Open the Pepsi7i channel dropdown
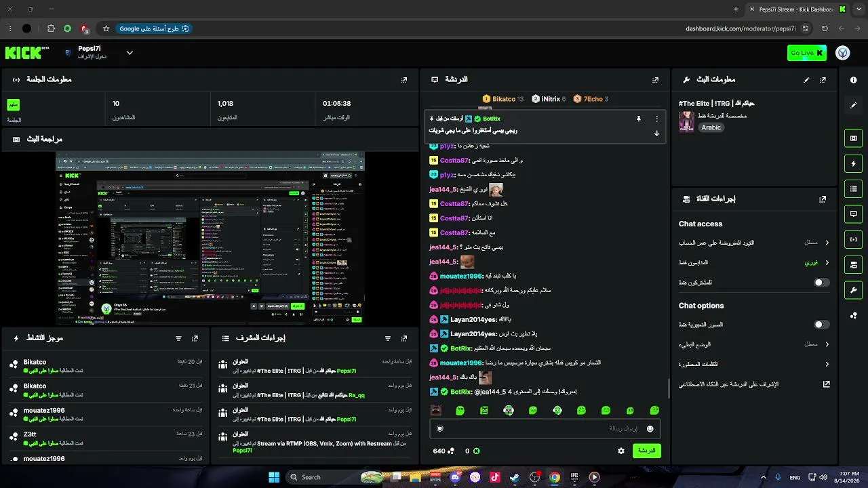Image resolution: width=868 pixels, height=488 pixels. pos(130,53)
